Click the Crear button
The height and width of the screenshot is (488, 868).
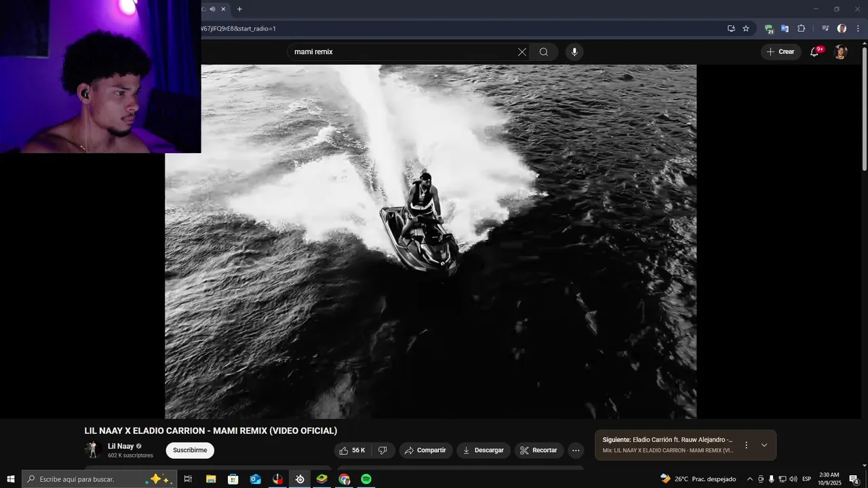tap(781, 52)
